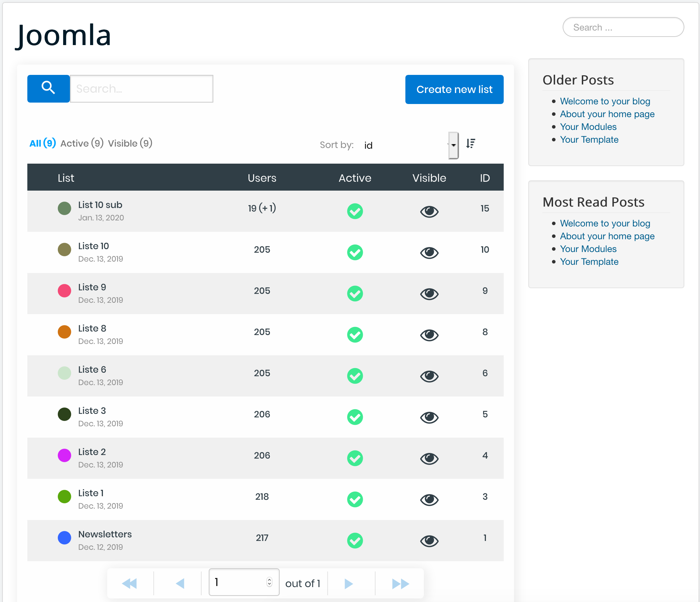Focus the top-right site Search field
Image resolution: width=700 pixels, height=602 pixels.
tap(623, 27)
